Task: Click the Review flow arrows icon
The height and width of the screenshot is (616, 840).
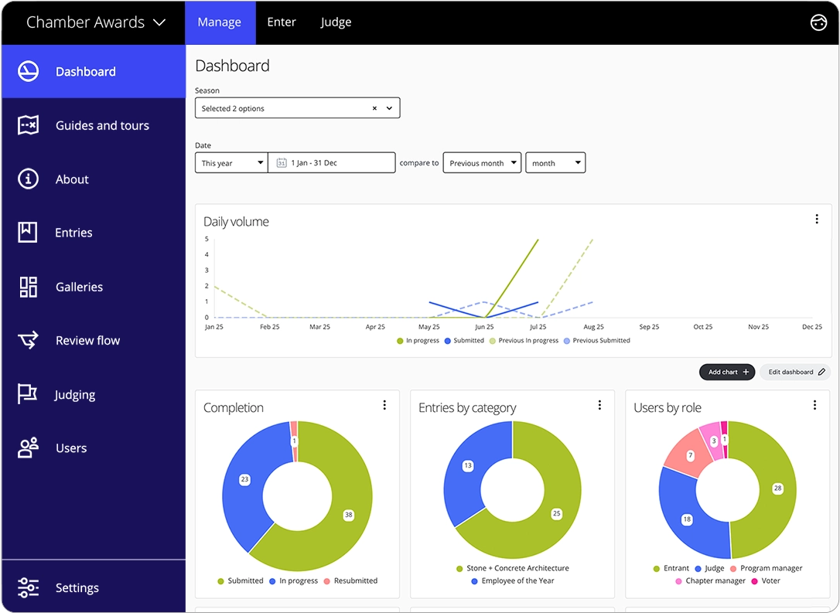Action: (x=29, y=340)
